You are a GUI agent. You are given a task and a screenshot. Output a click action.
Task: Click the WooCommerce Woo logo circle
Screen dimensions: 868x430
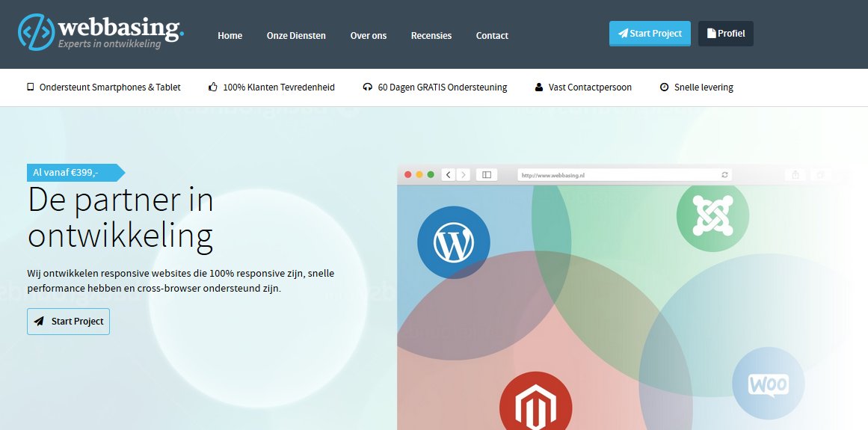point(769,384)
